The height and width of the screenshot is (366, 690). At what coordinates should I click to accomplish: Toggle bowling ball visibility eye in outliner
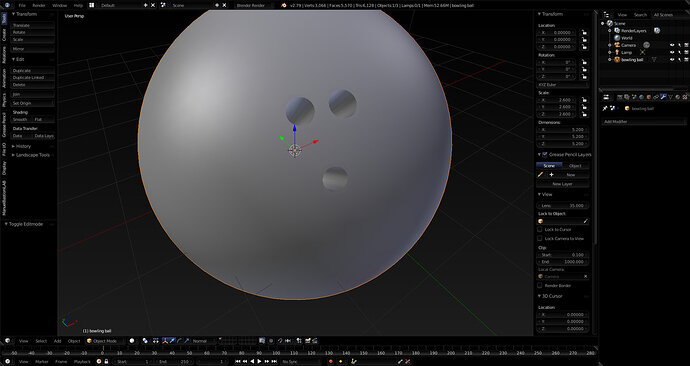click(672, 60)
